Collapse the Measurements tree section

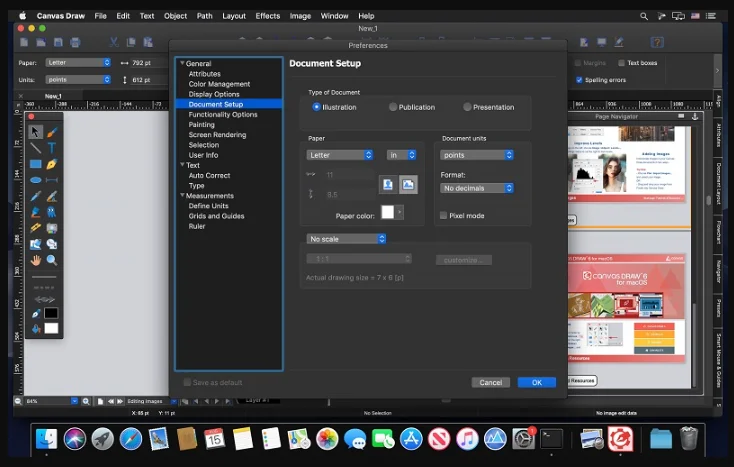[182, 195]
